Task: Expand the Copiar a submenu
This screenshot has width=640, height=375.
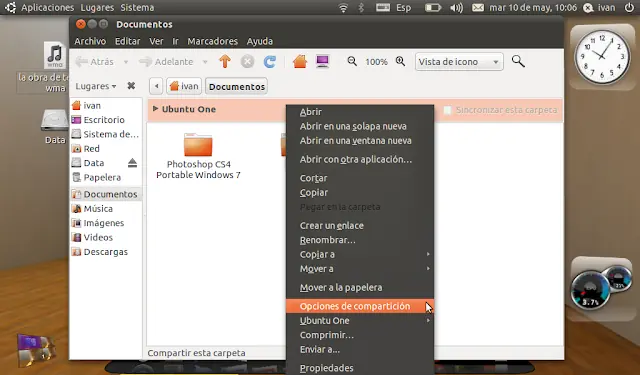Action: [360, 254]
